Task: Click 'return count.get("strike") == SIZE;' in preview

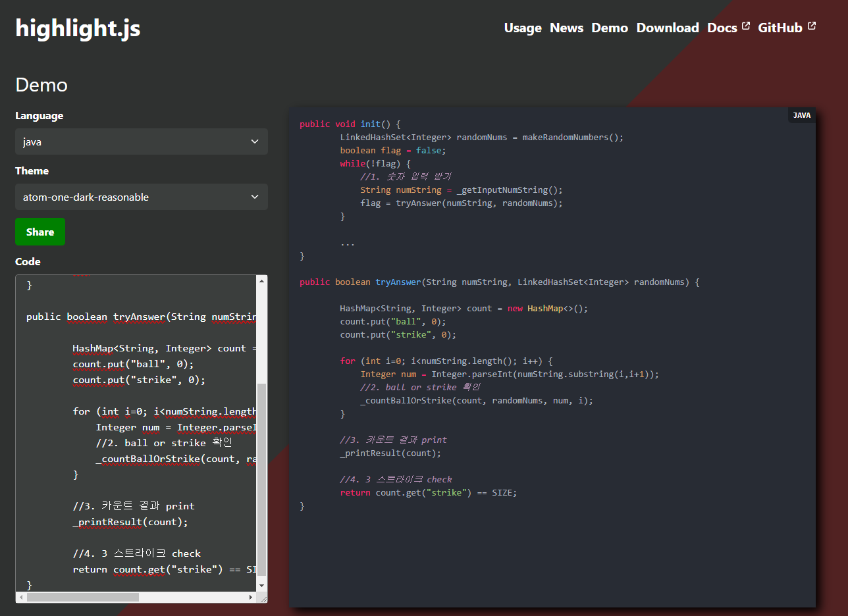Action: tap(429, 492)
